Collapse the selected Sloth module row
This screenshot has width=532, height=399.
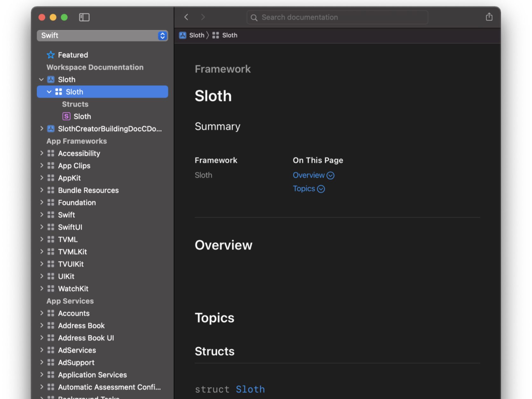(x=49, y=92)
